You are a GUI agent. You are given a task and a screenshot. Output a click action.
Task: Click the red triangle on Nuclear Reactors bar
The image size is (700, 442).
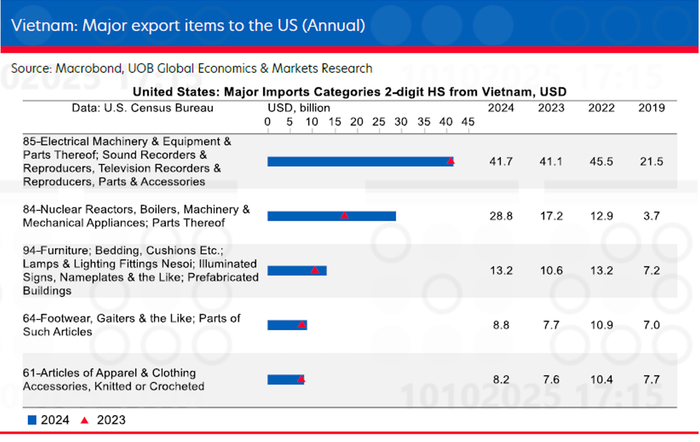(x=344, y=215)
